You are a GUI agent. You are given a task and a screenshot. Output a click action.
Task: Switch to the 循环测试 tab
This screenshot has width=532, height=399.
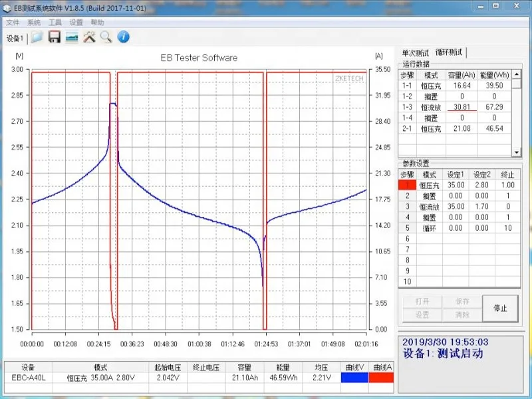pyautogui.click(x=448, y=53)
